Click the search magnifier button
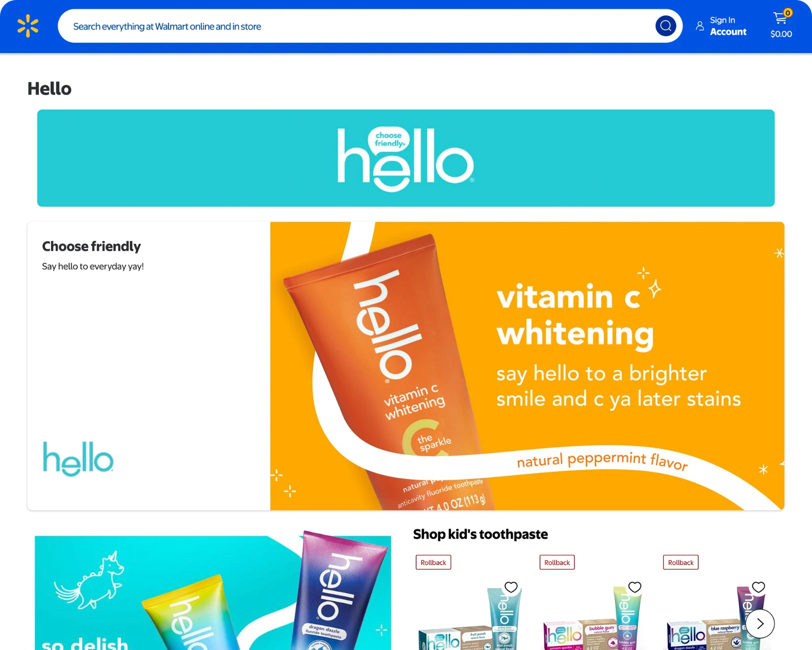Viewport: 812px width, 650px height. 665,26
